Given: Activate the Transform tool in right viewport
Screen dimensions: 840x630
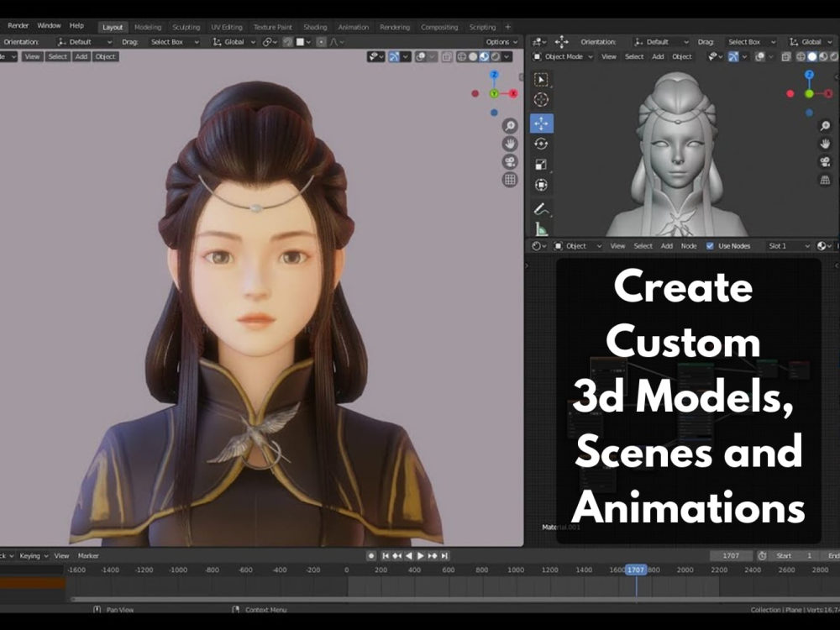Looking at the screenshot, I should point(541,185).
